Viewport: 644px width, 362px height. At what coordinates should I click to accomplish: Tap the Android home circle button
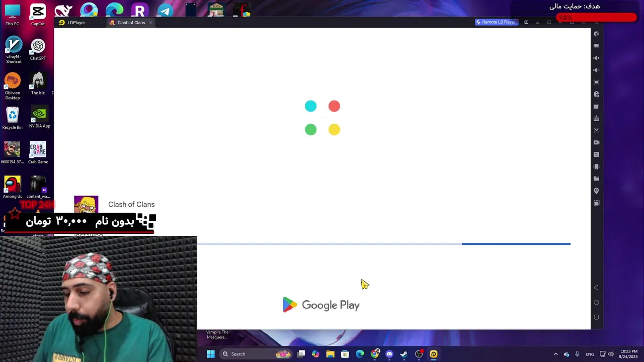pos(596,302)
